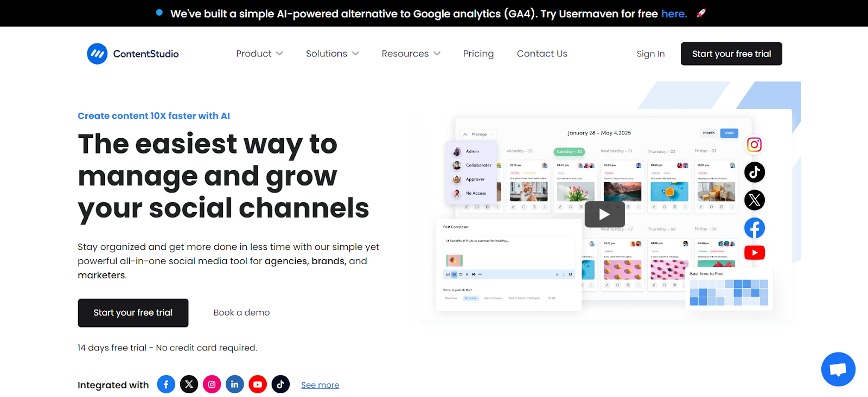Click header Start your free trial button
868x397 pixels.
pyautogui.click(x=731, y=54)
